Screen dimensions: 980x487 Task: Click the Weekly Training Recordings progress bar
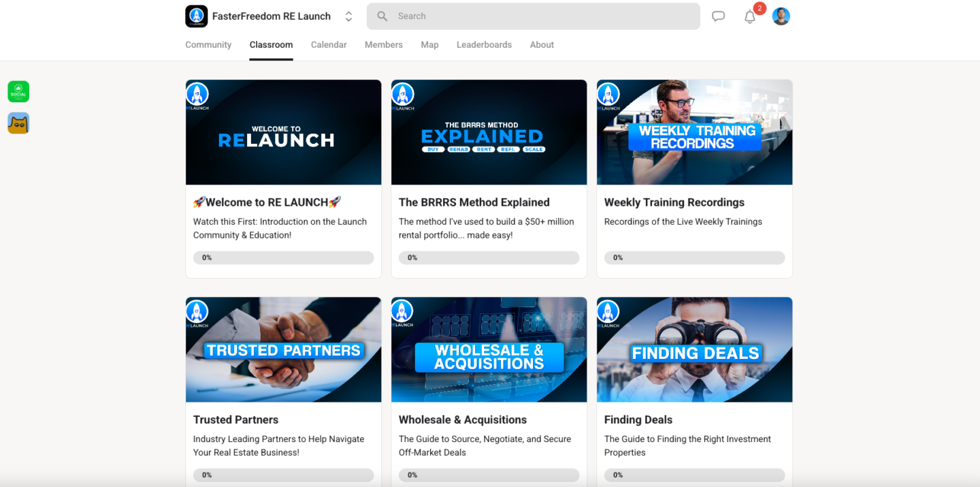pos(694,258)
